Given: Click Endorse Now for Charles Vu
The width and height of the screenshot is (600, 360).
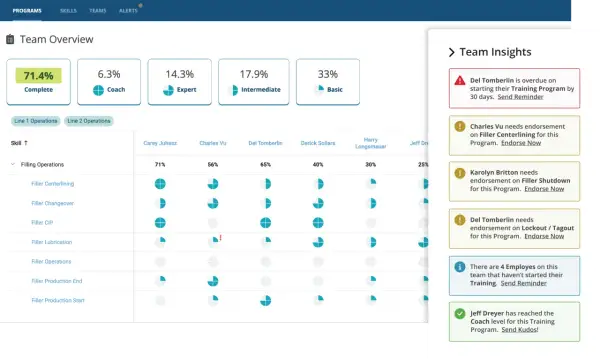Looking at the screenshot, I should tap(521, 143).
